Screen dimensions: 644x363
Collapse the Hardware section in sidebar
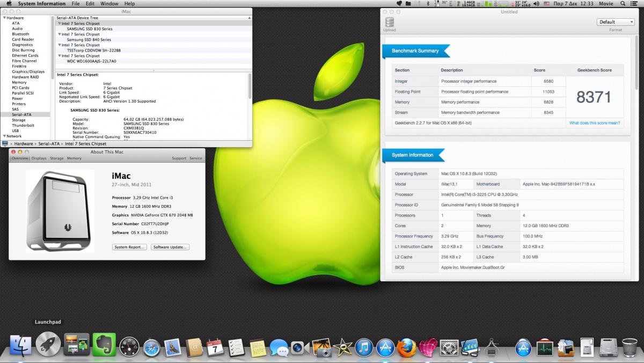pyautogui.click(x=4, y=18)
